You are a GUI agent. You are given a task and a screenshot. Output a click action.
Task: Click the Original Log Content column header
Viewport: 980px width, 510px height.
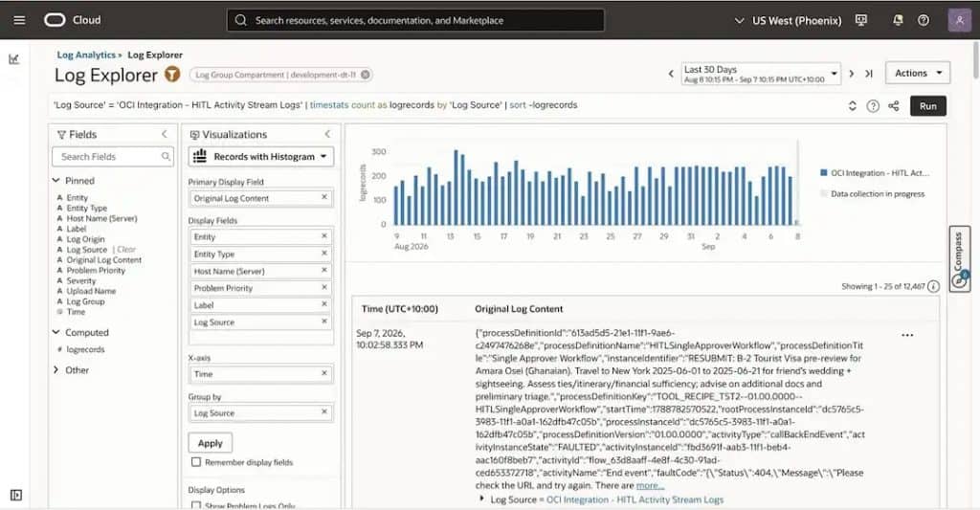click(x=519, y=309)
